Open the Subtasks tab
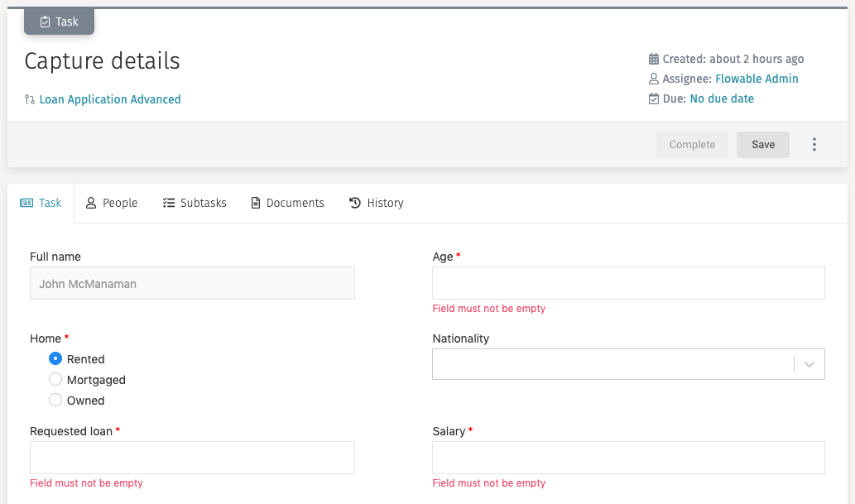 [x=195, y=203]
